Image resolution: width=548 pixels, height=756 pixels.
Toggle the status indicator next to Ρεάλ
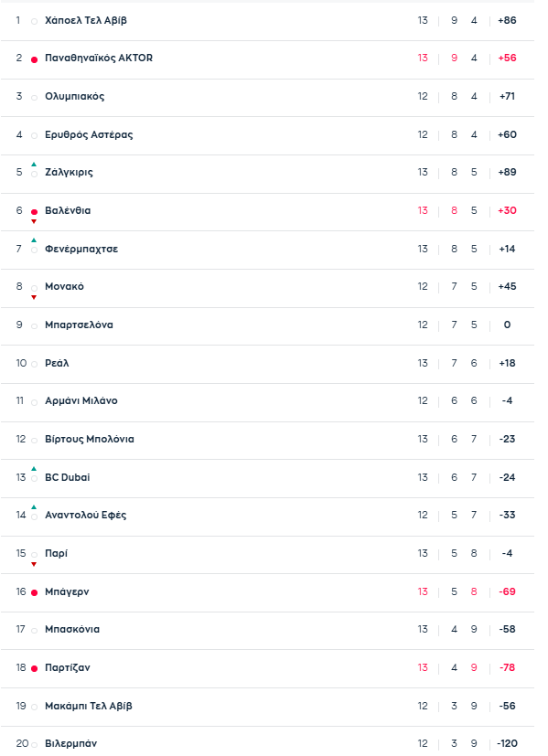pyautogui.click(x=34, y=363)
